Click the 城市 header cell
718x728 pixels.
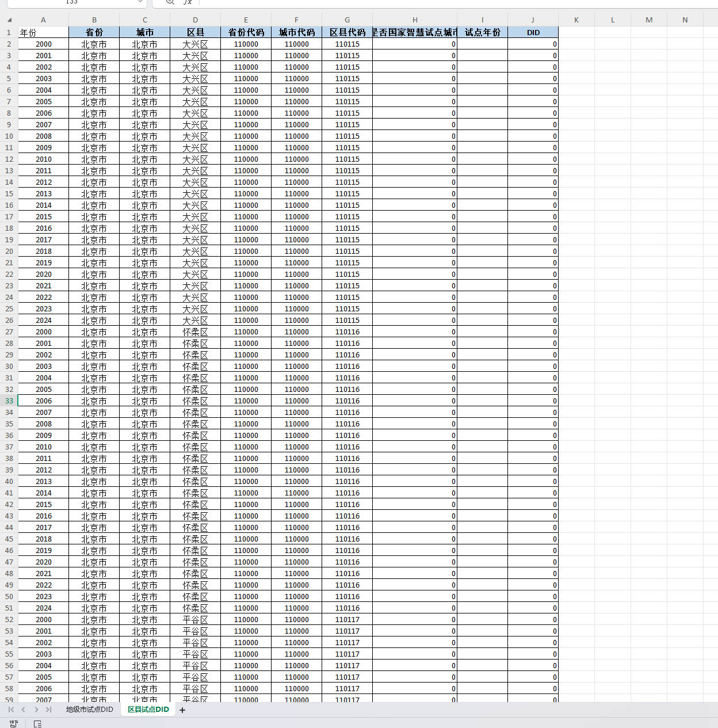(x=144, y=32)
